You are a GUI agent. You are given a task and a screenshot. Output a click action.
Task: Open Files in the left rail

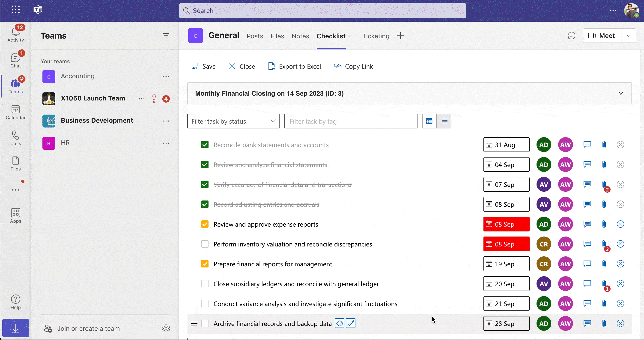(15, 164)
